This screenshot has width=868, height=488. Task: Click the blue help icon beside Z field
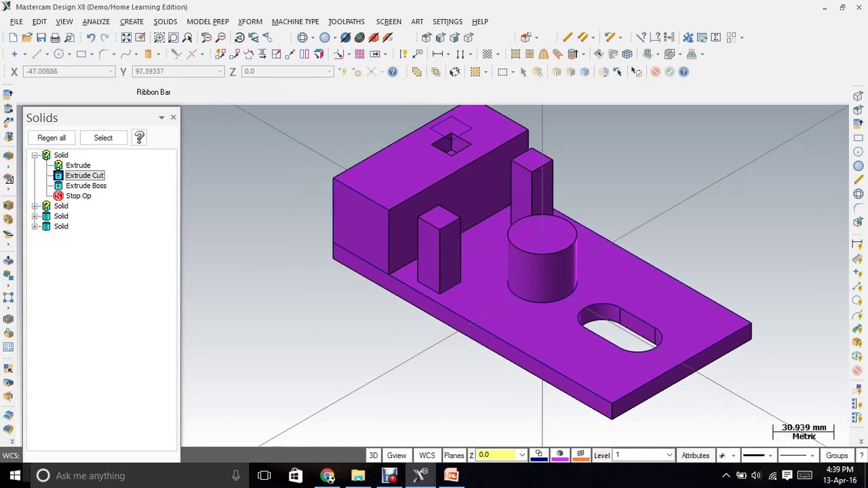point(393,72)
